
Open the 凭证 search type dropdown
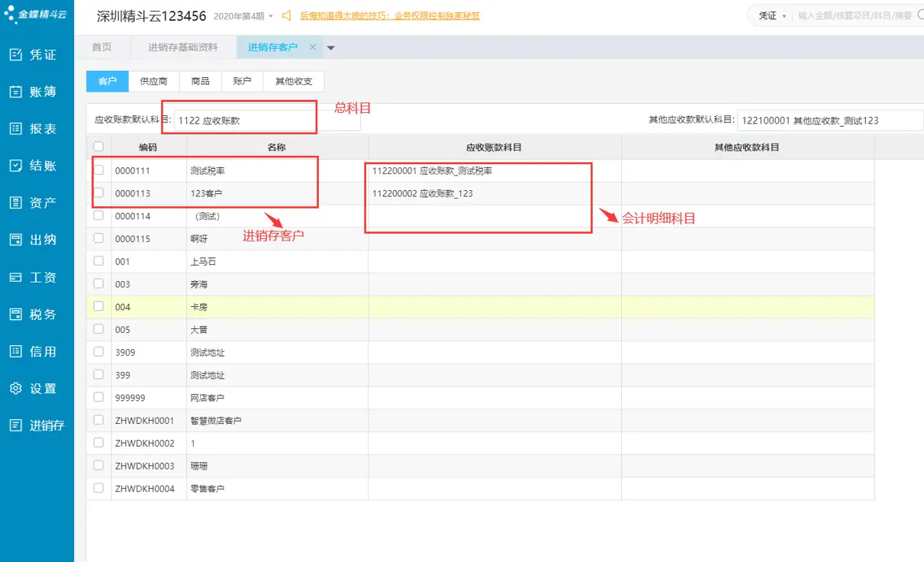771,16
